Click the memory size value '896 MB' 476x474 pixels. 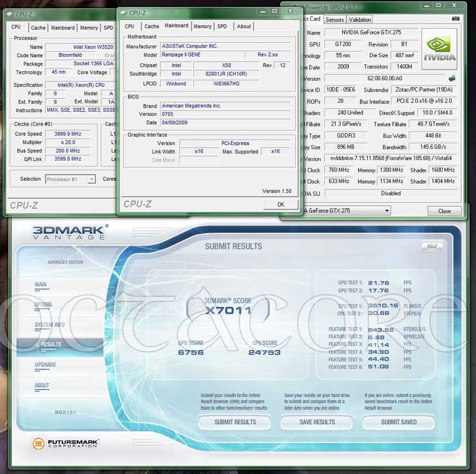click(x=346, y=147)
